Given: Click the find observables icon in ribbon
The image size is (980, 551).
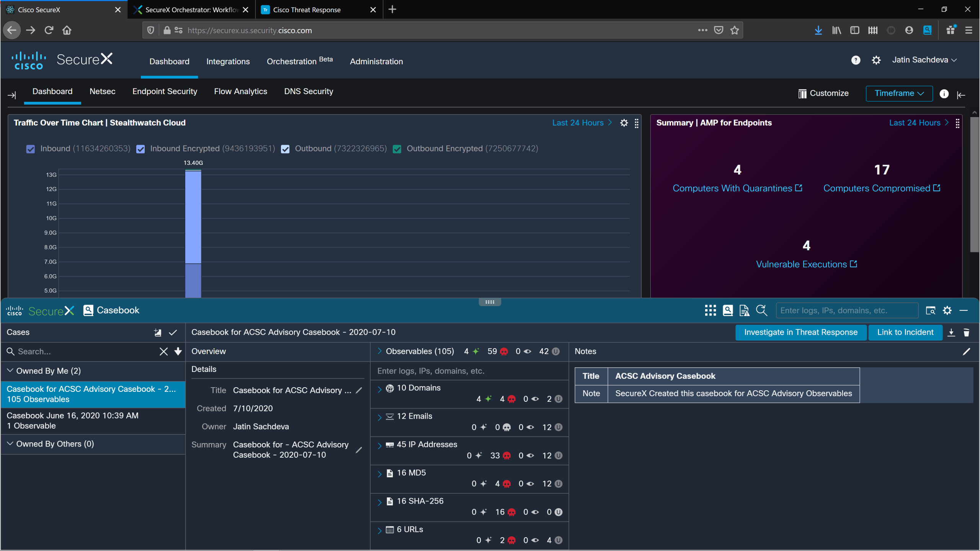Looking at the screenshot, I should [931, 310].
